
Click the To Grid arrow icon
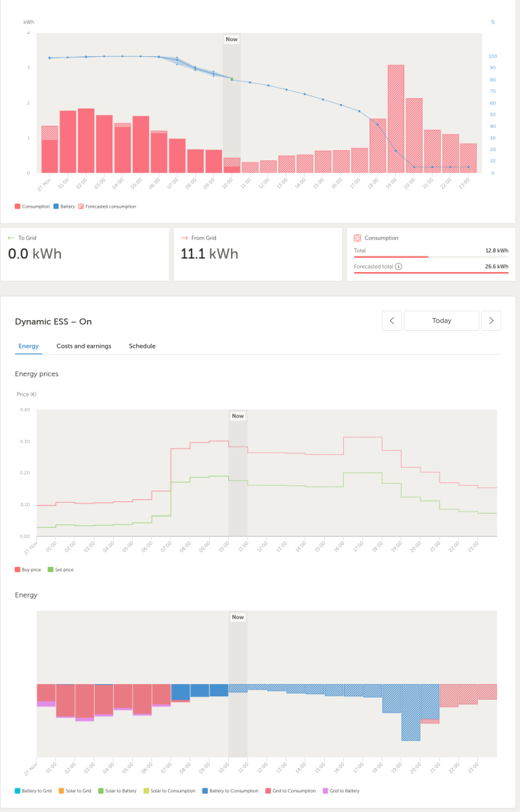point(11,238)
